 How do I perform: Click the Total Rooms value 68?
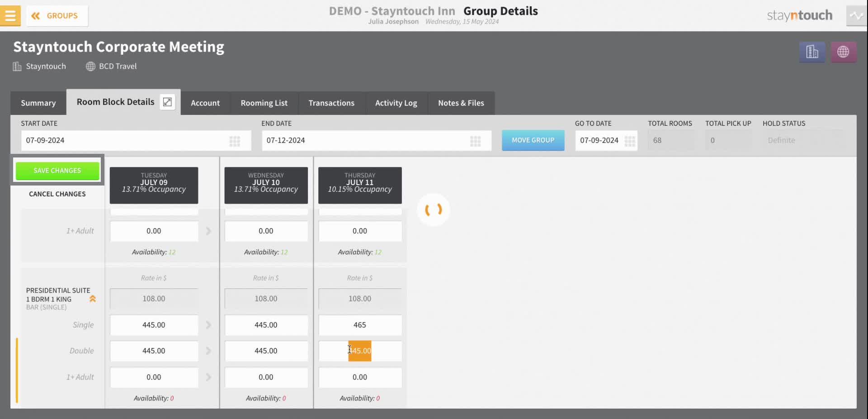click(x=671, y=141)
